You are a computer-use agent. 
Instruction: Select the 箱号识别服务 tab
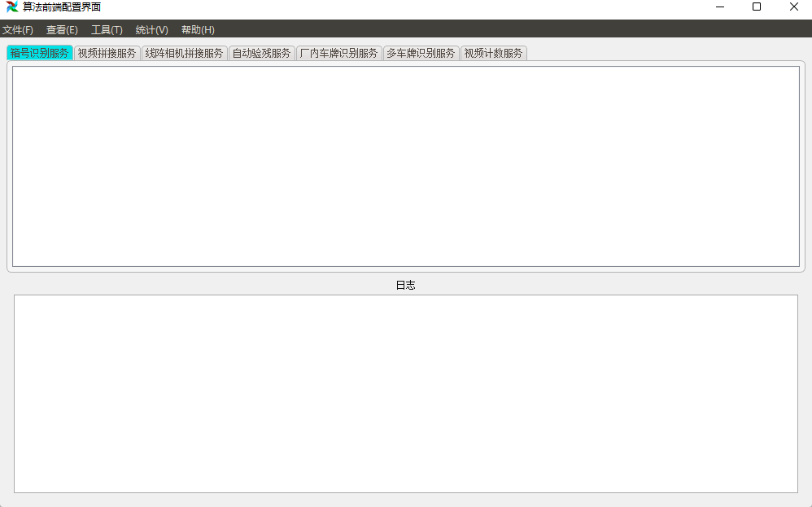coord(39,53)
